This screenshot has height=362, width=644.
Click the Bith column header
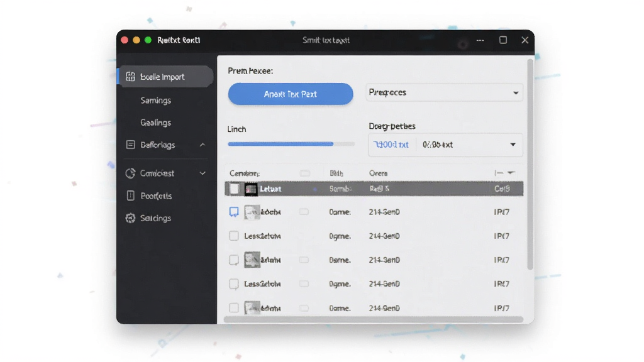(x=336, y=173)
